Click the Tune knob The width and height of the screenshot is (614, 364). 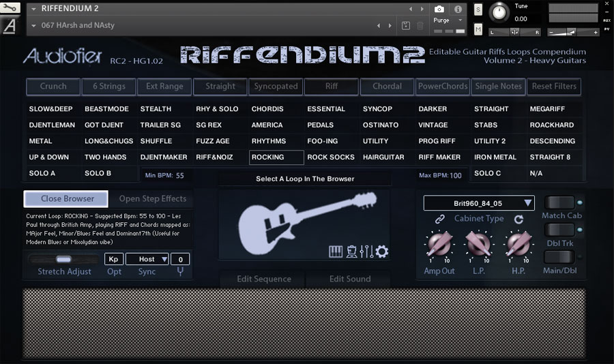pyautogui.click(x=499, y=12)
